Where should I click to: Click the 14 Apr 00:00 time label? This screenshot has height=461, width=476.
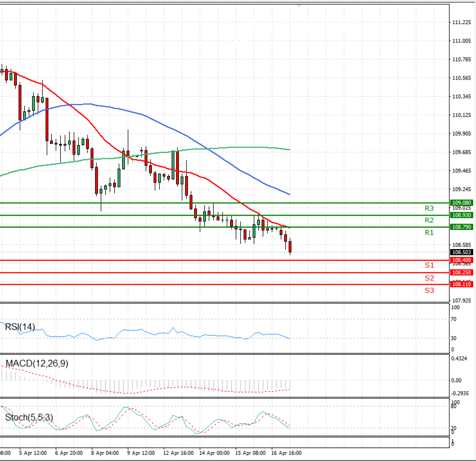click(214, 453)
